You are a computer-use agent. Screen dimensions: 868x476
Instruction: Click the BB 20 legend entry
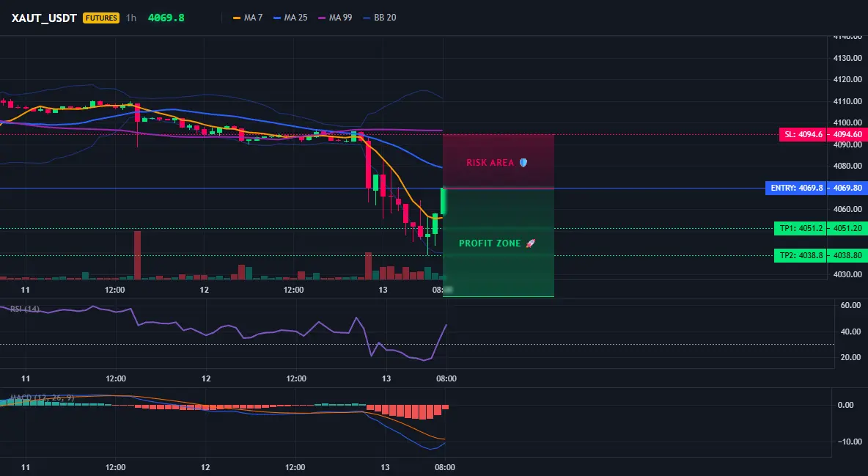tap(380, 18)
